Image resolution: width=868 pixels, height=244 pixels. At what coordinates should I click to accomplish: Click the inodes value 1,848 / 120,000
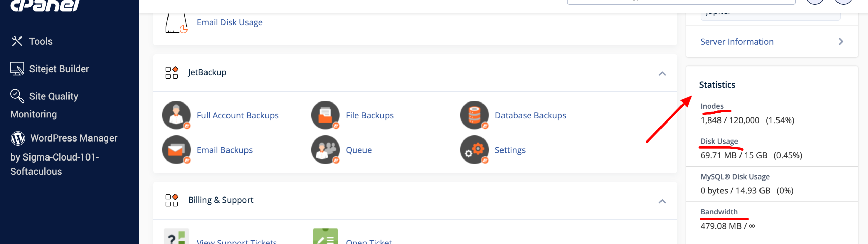730,120
